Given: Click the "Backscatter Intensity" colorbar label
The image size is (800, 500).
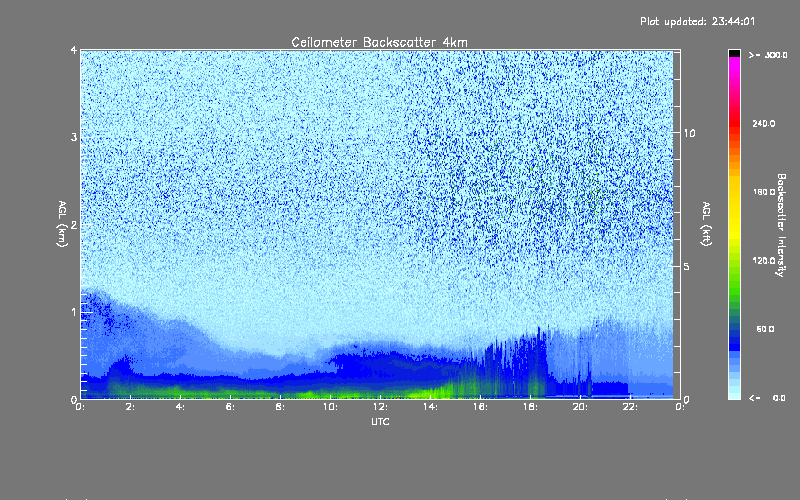Looking at the screenshot, I should 781,225.
